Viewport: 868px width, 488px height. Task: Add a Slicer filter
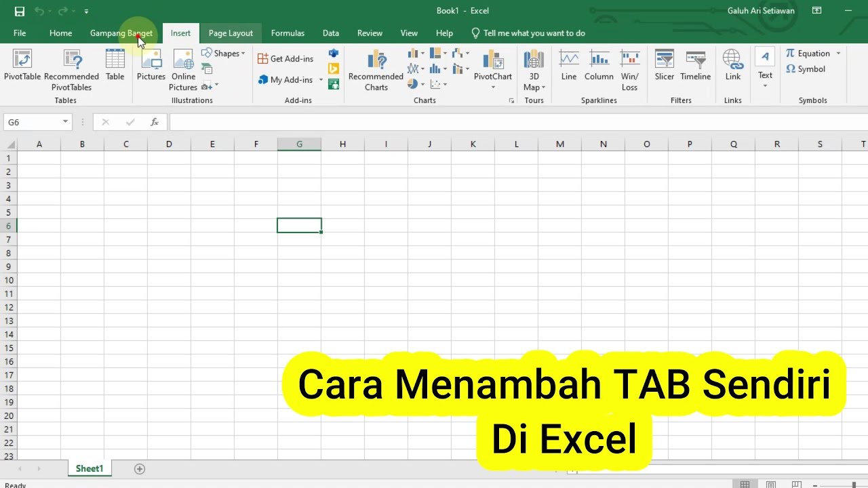pyautogui.click(x=665, y=66)
